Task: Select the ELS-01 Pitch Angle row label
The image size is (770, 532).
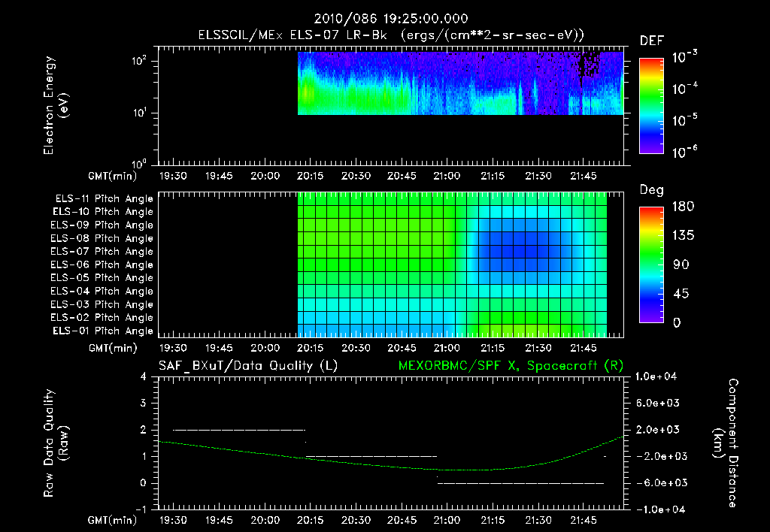Action: point(102,331)
